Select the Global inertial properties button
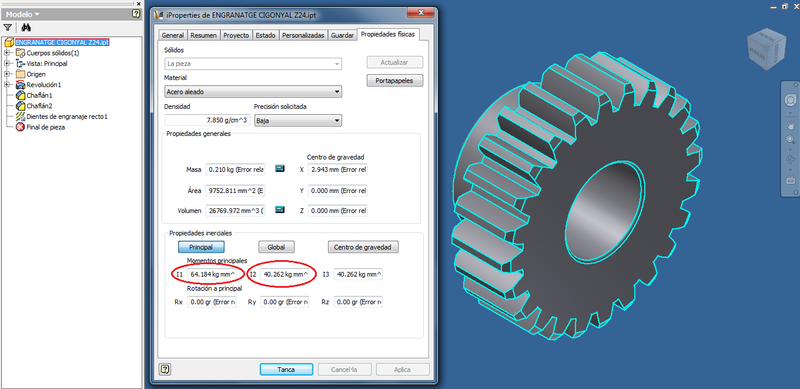800x389 pixels. [277, 247]
